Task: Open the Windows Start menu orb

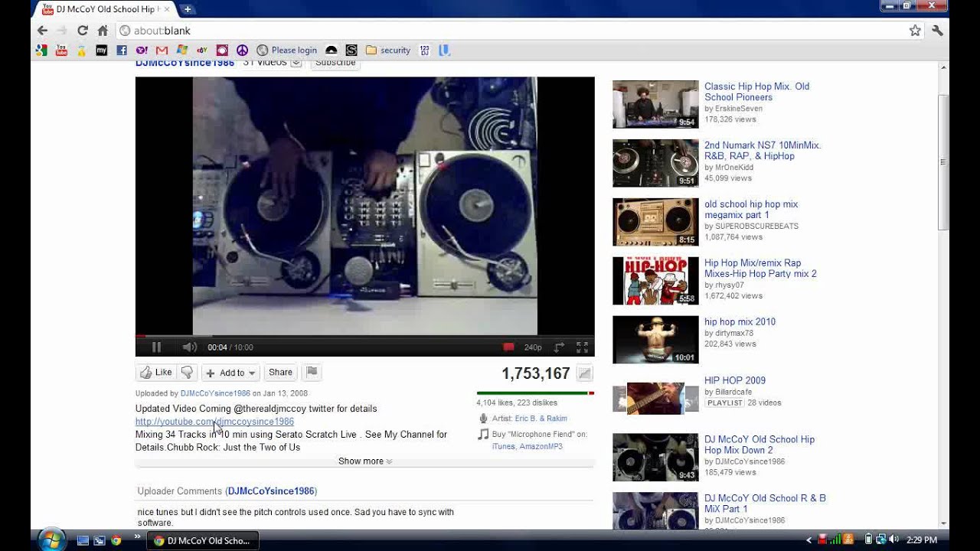Action: (52, 540)
